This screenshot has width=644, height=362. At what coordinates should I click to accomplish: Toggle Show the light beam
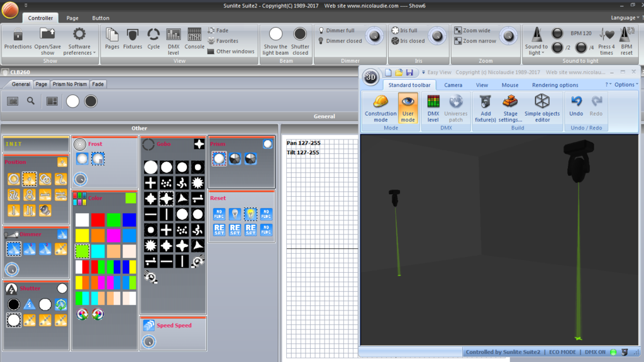[x=275, y=41]
